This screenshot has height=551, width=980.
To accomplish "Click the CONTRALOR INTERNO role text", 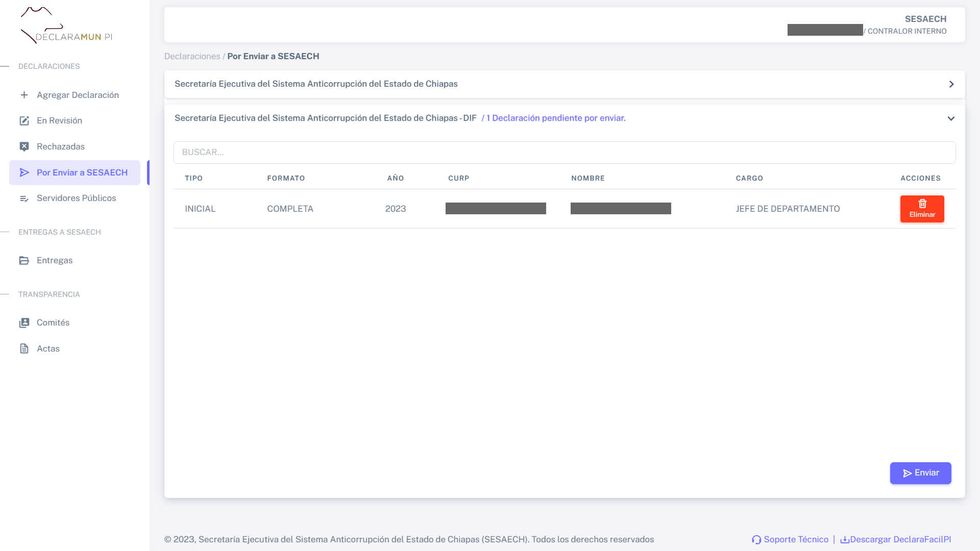I will click(906, 32).
